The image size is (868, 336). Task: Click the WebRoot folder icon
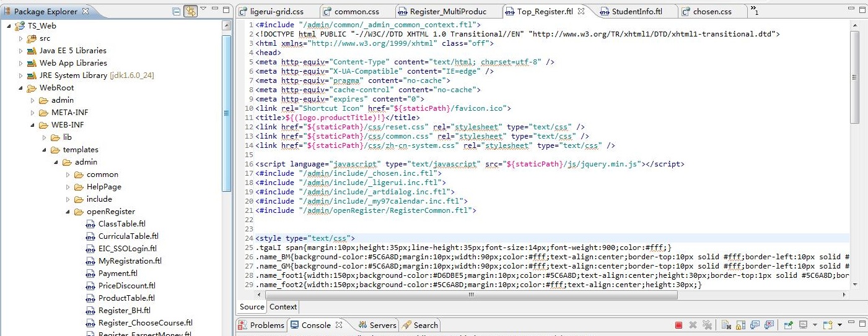coord(32,88)
